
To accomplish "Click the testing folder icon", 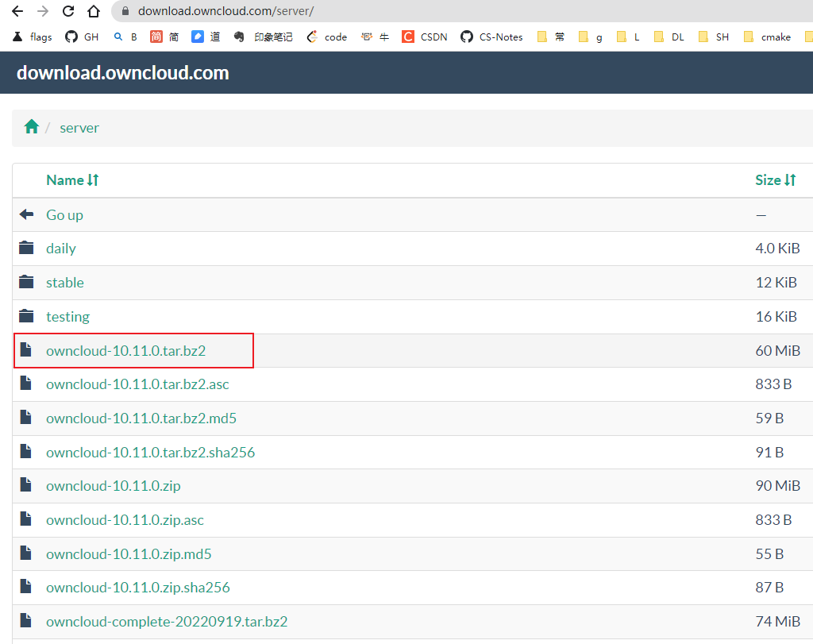I will pos(26,316).
